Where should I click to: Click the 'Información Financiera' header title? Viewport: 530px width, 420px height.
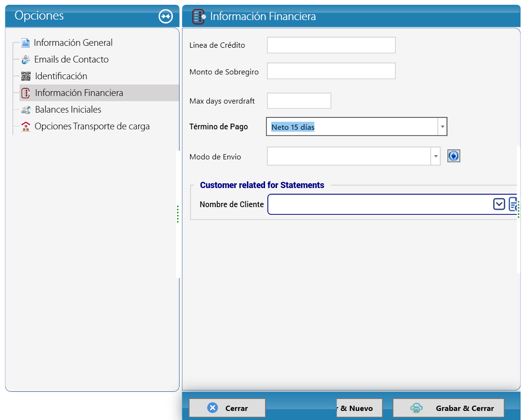[x=263, y=16]
